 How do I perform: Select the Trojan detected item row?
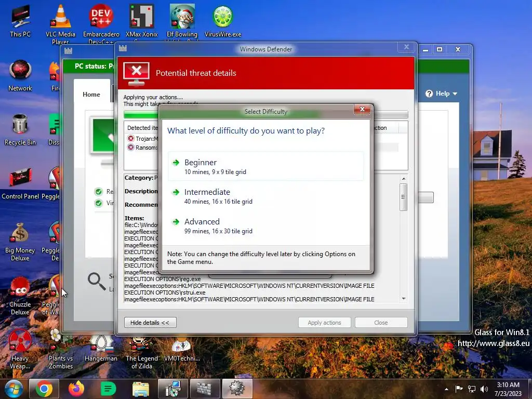point(142,138)
